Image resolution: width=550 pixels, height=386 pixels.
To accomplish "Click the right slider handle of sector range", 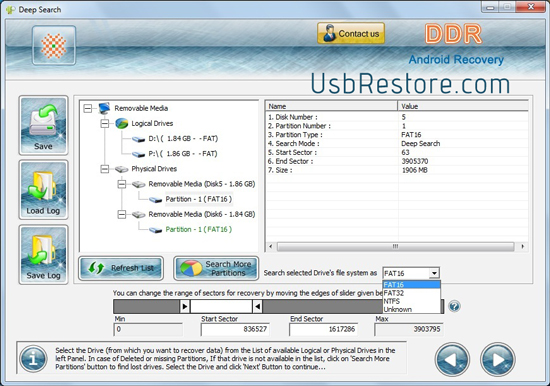I will pos(257,306).
